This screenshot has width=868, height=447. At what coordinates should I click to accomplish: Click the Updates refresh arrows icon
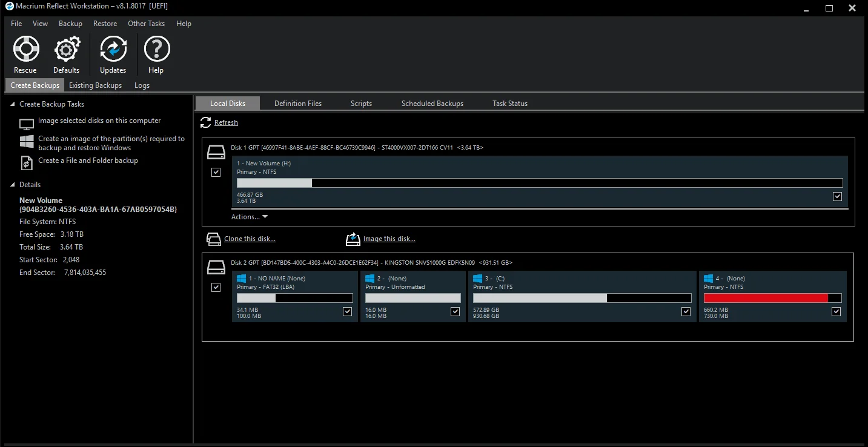113,49
